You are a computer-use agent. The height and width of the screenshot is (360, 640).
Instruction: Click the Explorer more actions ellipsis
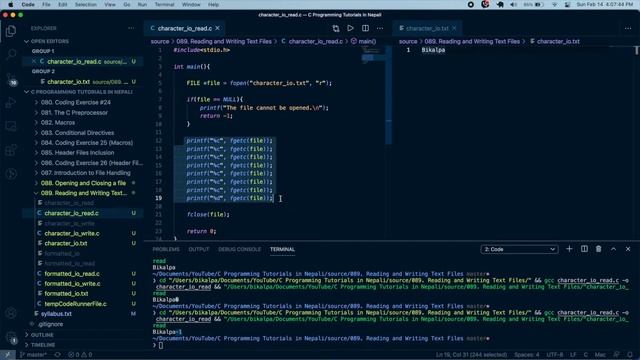[x=131, y=28]
